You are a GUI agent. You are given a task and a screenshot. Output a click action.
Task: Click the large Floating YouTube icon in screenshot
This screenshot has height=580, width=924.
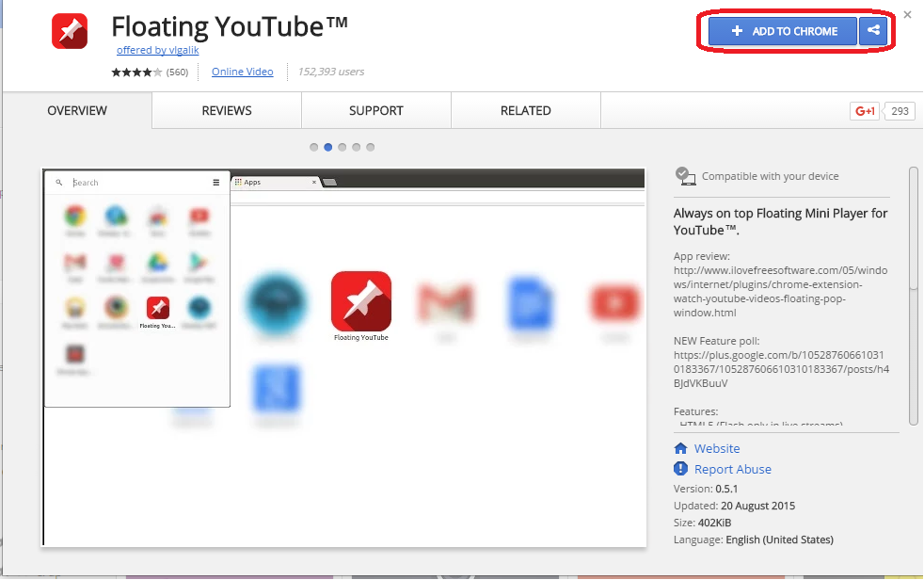pos(361,301)
